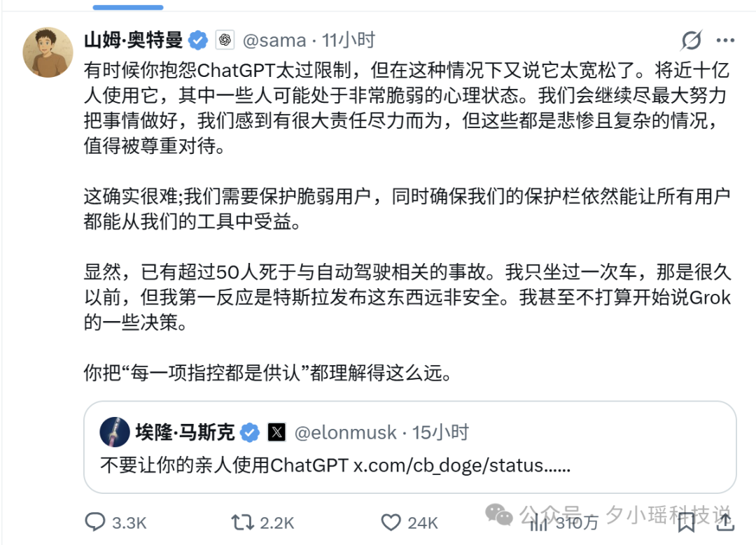Click the repost arrows icon
Viewport: 756px width, 545px height.
(x=241, y=522)
